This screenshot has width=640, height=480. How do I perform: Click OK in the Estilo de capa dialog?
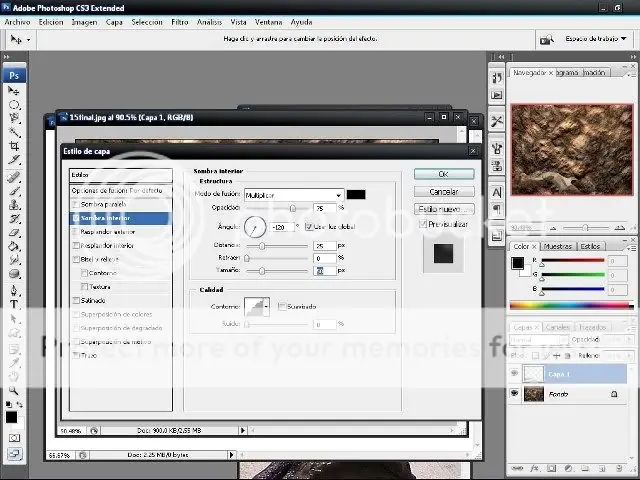click(x=444, y=174)
